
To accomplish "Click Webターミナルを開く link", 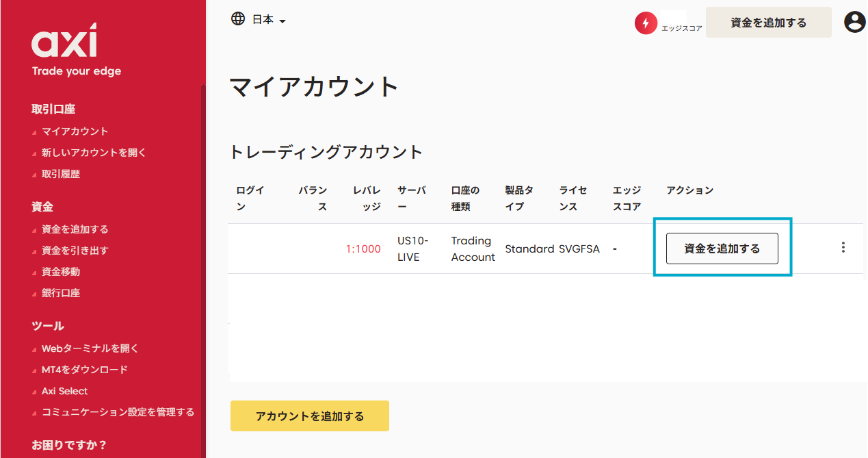I will (x=90, y=348).
